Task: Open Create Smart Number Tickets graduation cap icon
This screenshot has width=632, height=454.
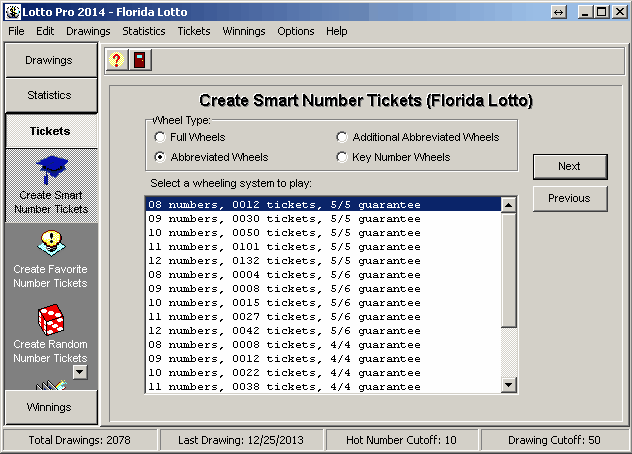Action: point(51,170)
